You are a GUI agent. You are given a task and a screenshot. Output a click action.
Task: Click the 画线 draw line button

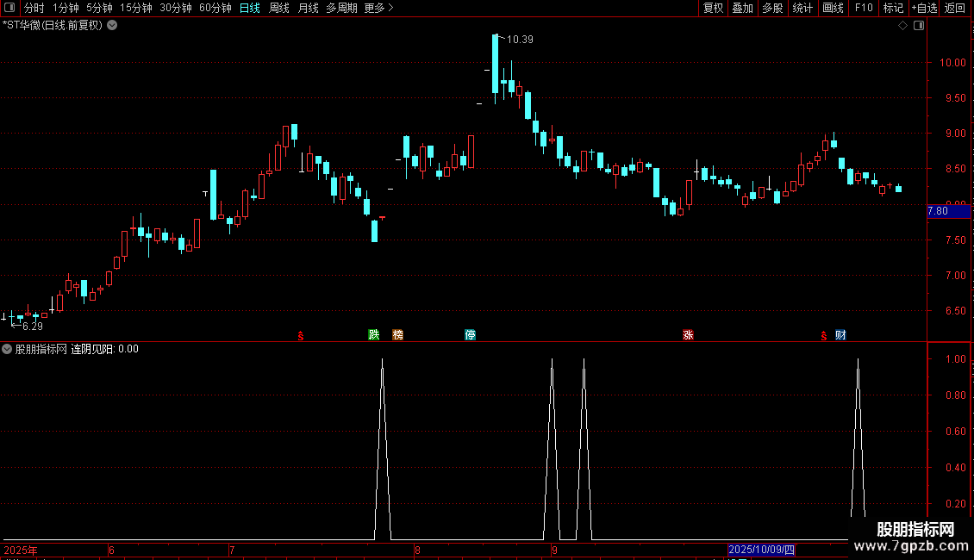coord(833,8)
